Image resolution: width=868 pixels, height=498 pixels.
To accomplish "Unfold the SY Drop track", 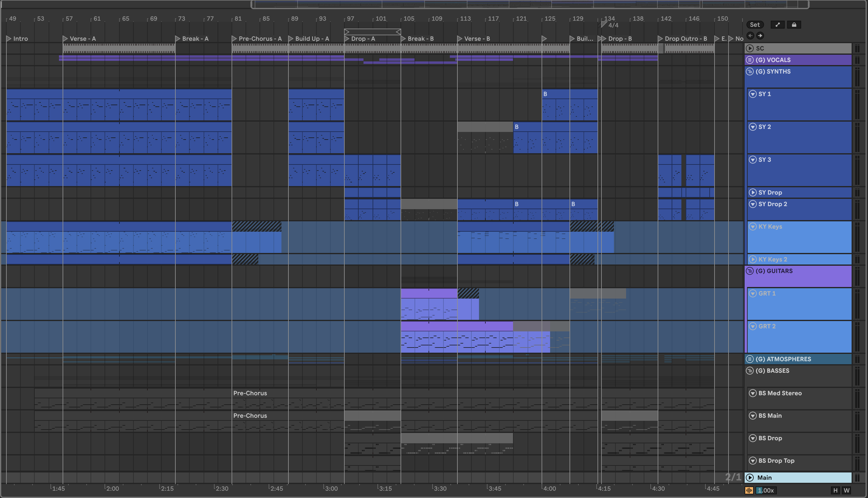I will [x=753, y=192].
